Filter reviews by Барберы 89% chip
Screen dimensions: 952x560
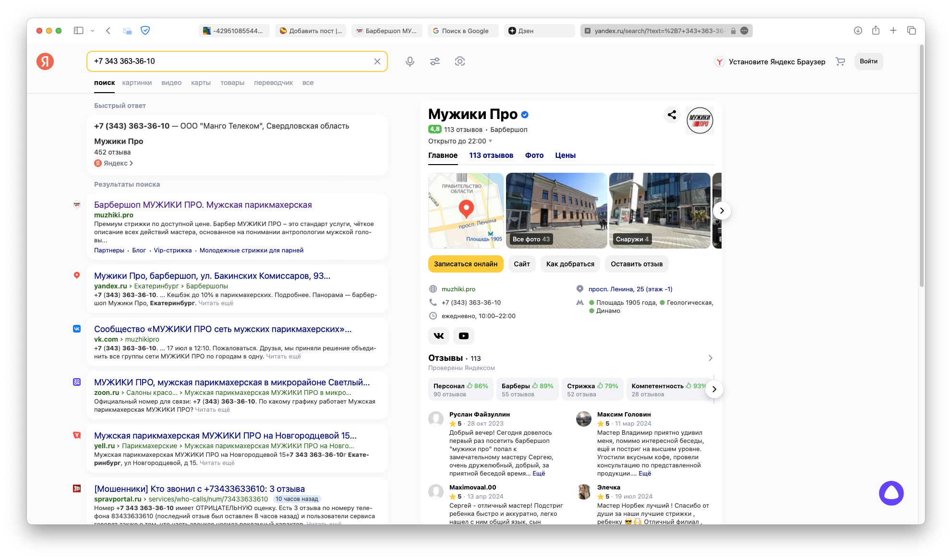(527, 389)
